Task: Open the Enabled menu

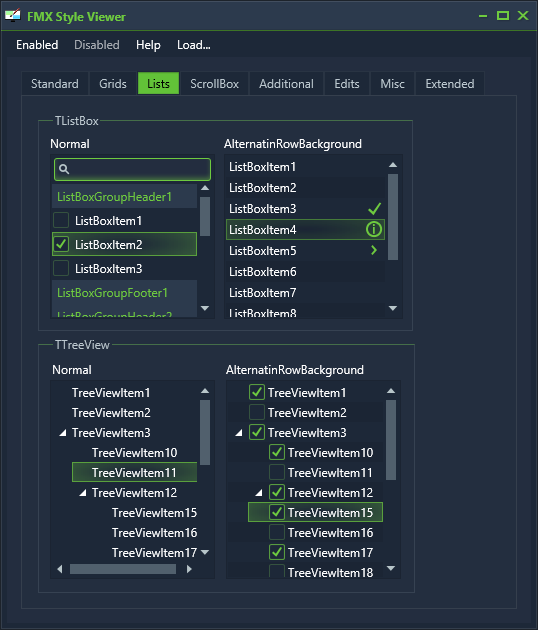Action: pos(37,45)
